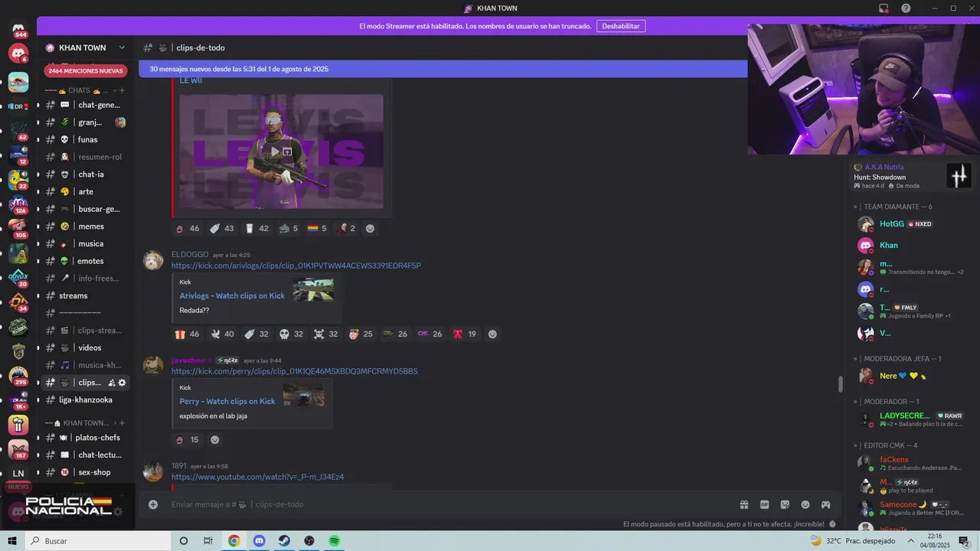Screen dimensions: 980x551
Task: Toggle the reaction with 2 count
Action: [347, 228]
